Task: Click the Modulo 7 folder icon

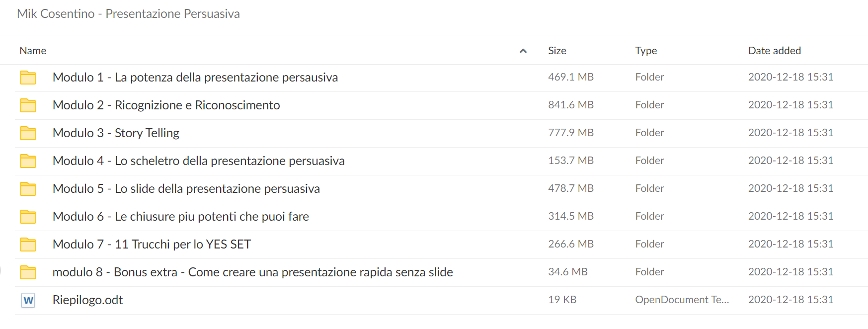Action: [x=28, y=245]
